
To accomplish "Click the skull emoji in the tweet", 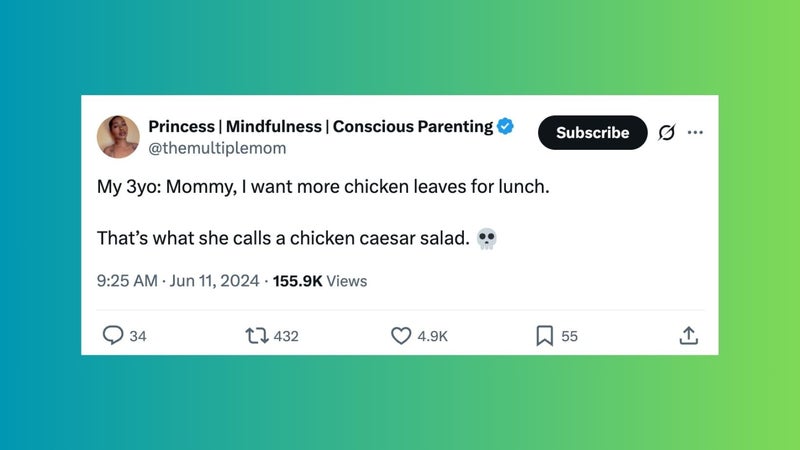I will (487, 240).
